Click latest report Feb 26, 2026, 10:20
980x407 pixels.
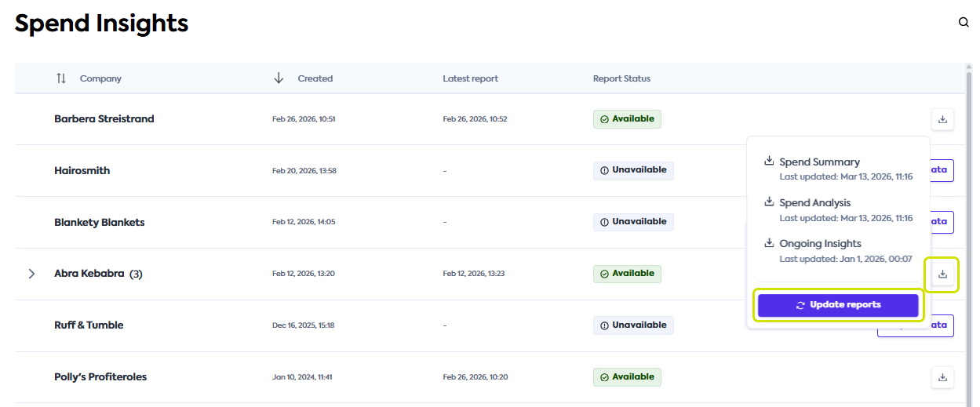tap(475, 377)
